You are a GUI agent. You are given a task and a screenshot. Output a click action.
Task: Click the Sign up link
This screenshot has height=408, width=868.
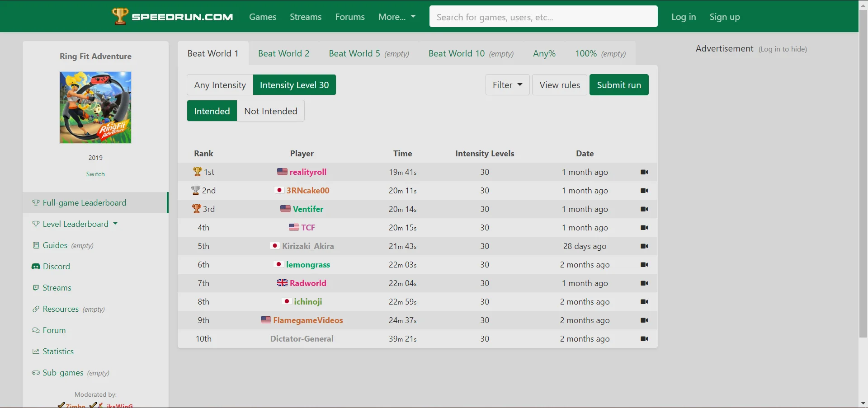(725, 17)
